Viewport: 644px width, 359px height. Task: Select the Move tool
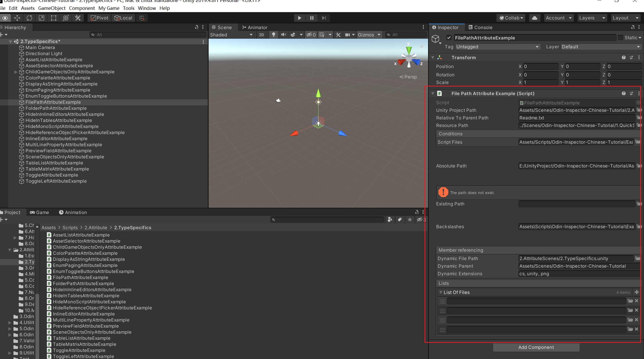(17, 18)
